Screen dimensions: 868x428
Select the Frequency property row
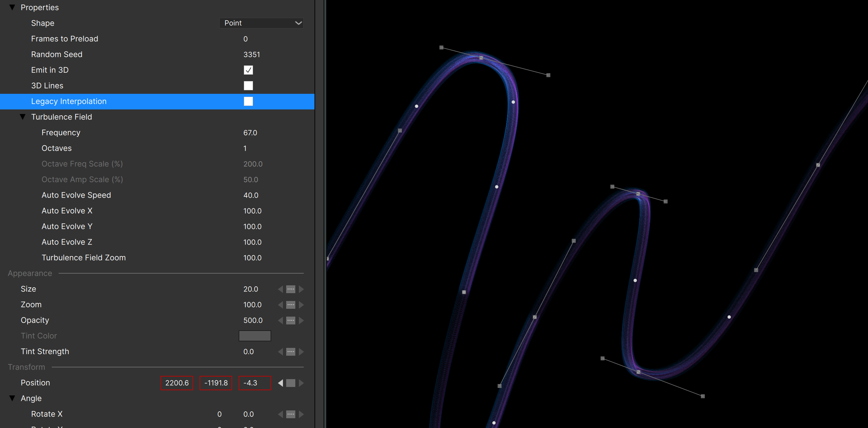pyautogui.click(x=61, y=133)
